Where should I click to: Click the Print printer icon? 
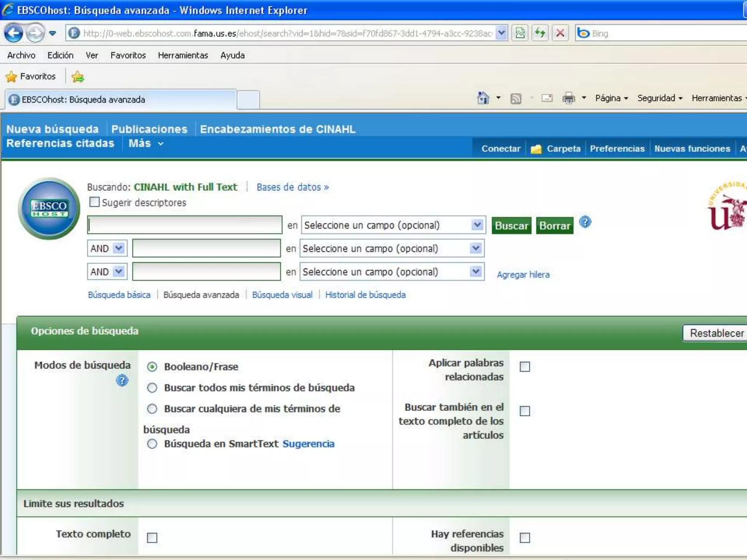click(568, 98)
